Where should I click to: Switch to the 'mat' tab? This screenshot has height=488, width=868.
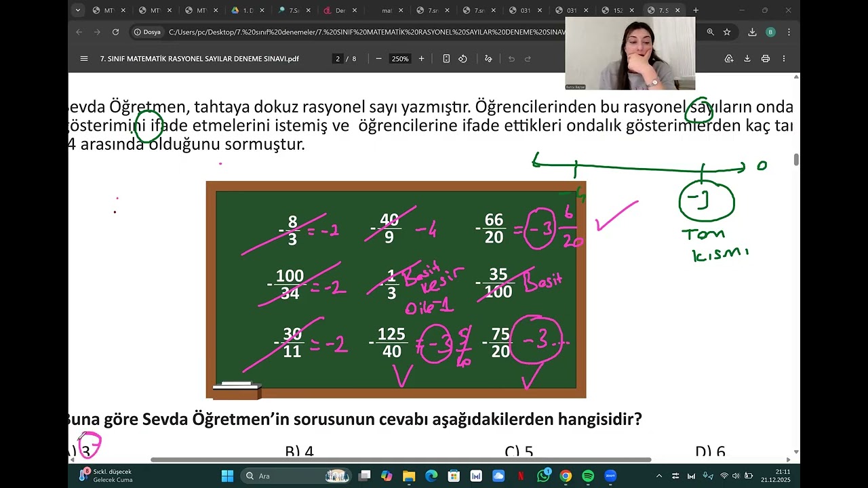click(387, 10)
